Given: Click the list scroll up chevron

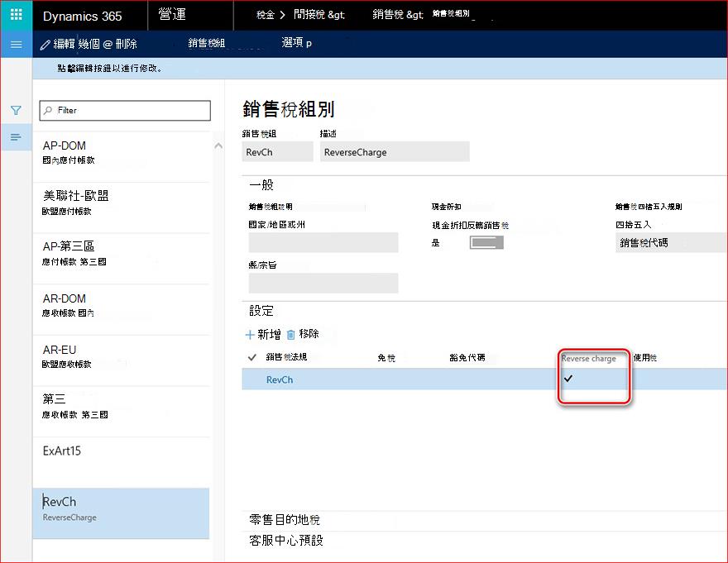Looking at the screenshot, I should tap(218, 146).
